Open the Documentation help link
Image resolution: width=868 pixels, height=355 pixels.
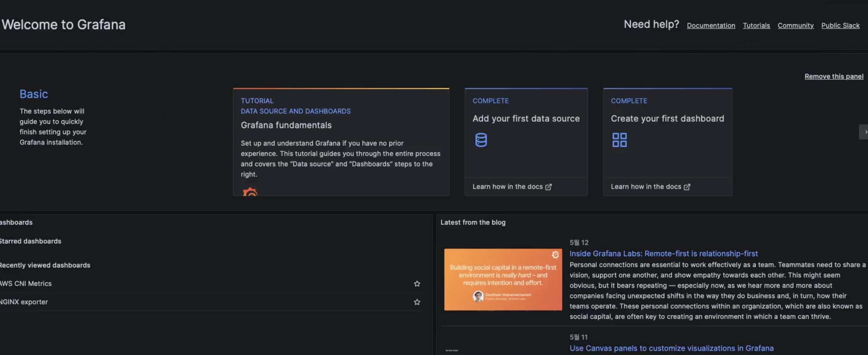point(711,26)
